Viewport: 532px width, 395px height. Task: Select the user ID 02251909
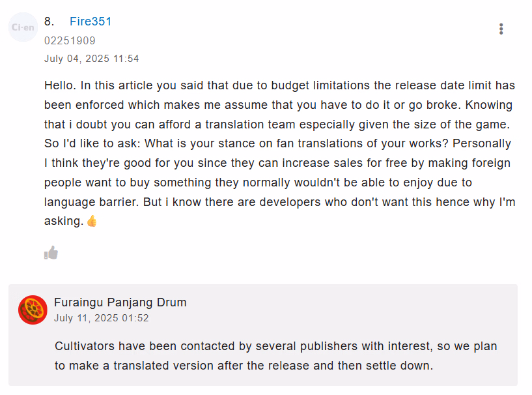70,40
